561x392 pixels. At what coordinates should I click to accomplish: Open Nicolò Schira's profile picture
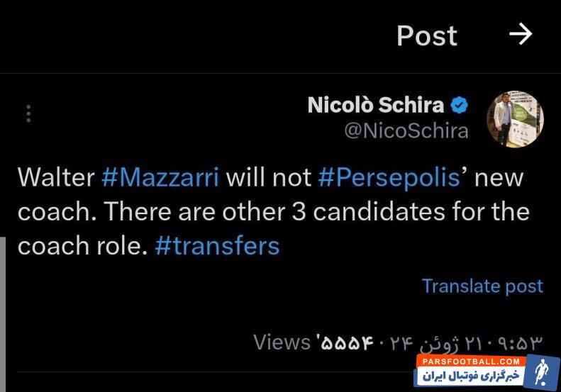pyautogui.click(x=515, y=118)
